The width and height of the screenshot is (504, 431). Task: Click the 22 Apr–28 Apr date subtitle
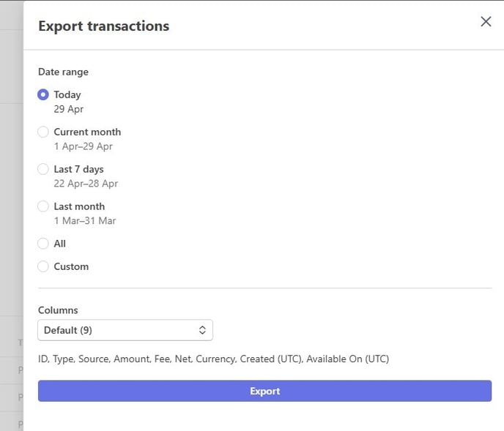[x=86, y=184]
